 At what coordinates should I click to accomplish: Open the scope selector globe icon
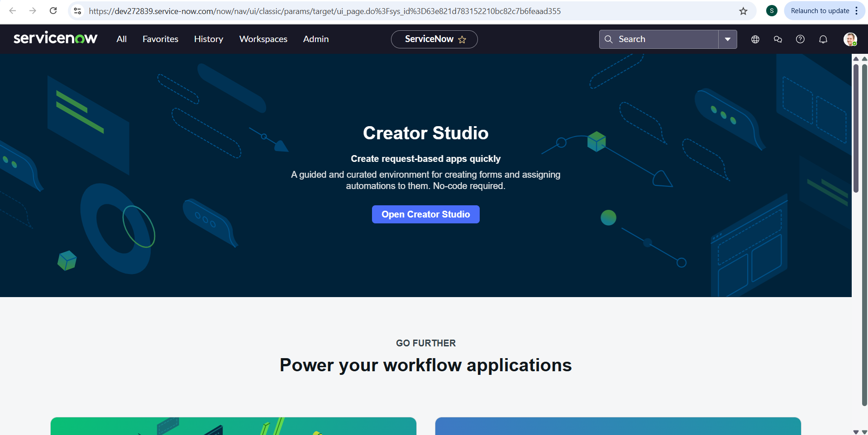click(755, 39)
